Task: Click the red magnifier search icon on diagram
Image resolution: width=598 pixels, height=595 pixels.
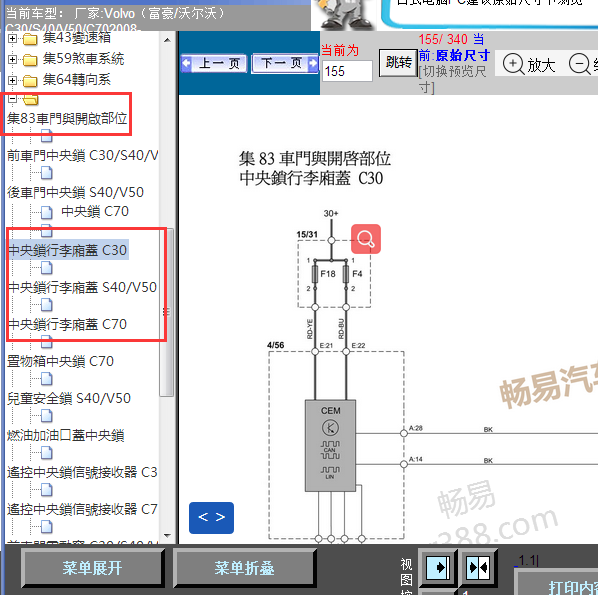Action: point(366,239)
